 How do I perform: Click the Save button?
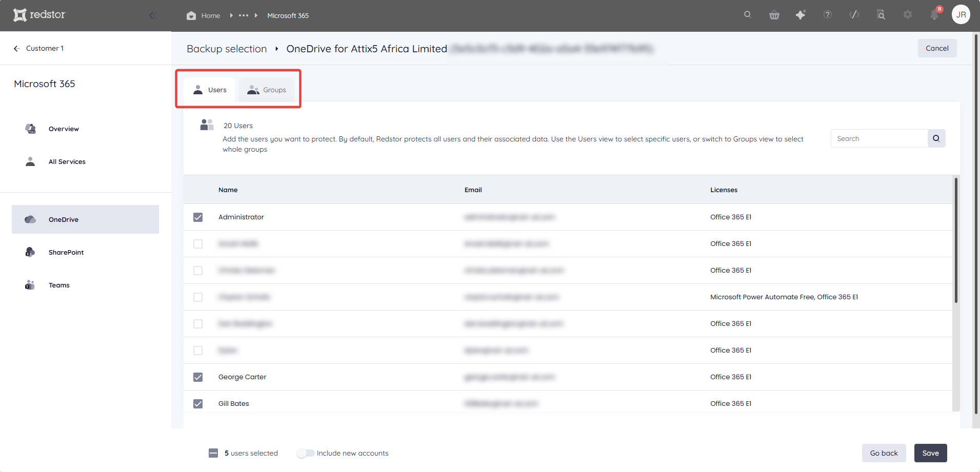point(930,453)
